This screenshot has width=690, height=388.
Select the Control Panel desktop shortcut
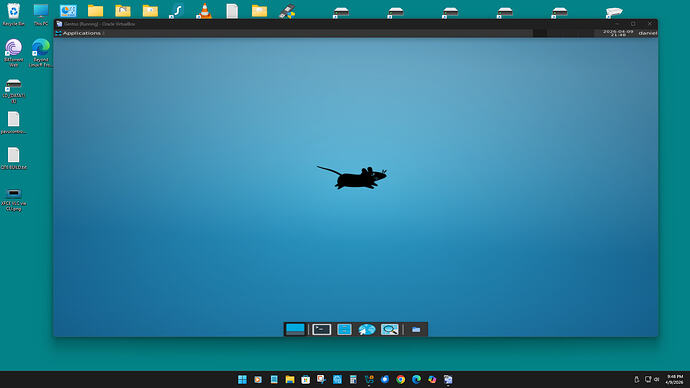68,11
